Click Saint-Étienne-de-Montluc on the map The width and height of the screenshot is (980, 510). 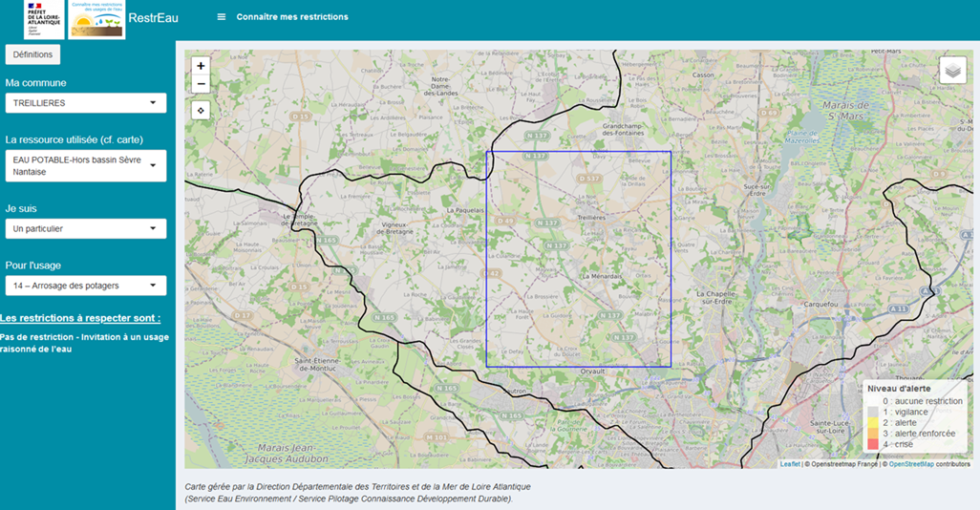(317, 365)
